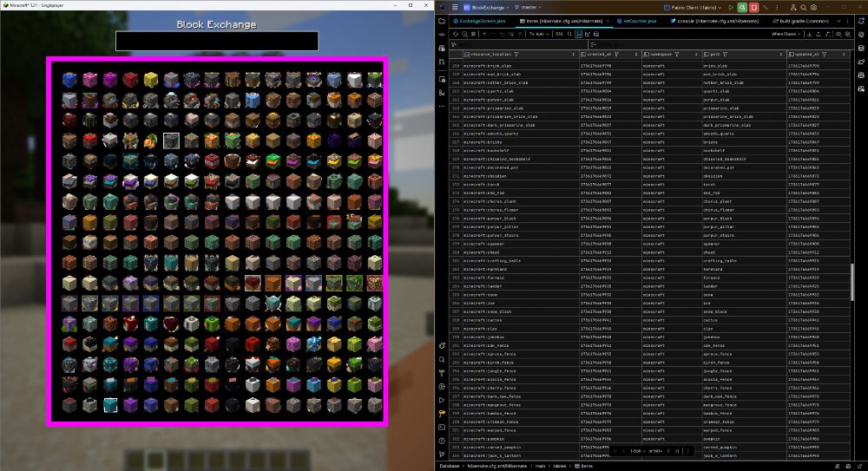Select the minecraft:crafting_table cell

pyautogui.click(x=520, y=261)
